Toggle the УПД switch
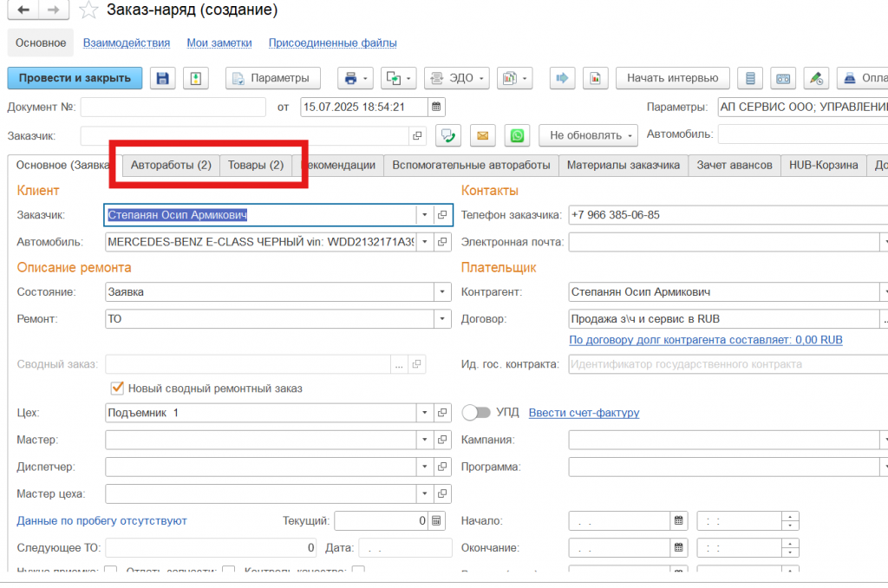This screenshot has width=888, height=588. pyautogui.click(x=476, y=413)
